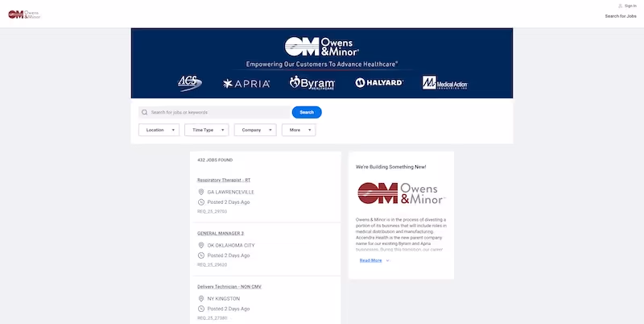Open GENERAL MANAGER 3 job posting
644x324 pixels.
point(221,233)
